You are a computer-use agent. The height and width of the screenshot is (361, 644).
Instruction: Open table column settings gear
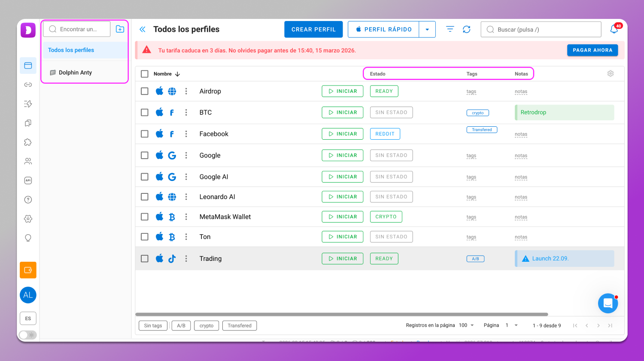tap(610, 74)
